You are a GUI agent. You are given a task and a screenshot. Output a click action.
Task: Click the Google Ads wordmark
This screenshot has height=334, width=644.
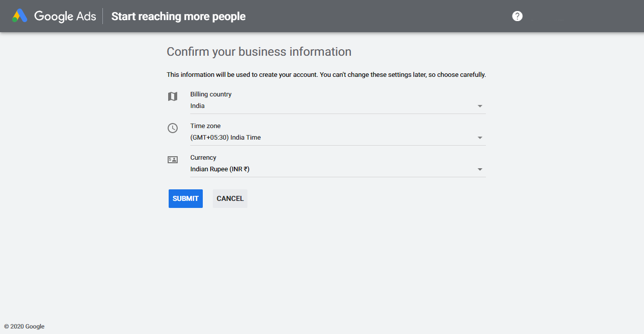click(x=65, y=16)
